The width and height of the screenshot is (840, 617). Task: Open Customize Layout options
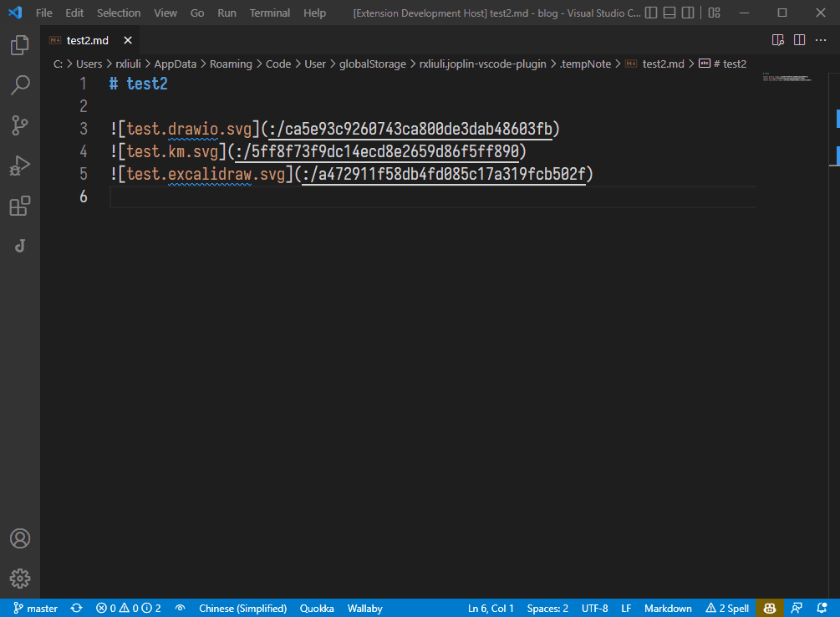[x=714, y=13]
